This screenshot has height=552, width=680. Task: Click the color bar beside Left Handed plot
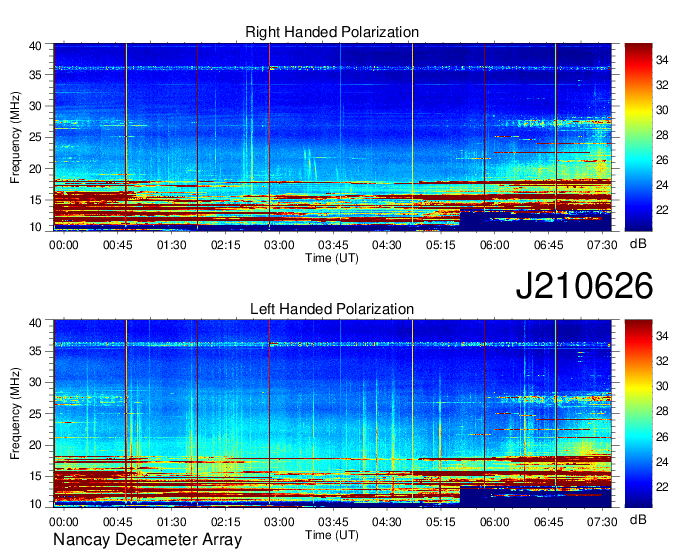coord(638,414)
